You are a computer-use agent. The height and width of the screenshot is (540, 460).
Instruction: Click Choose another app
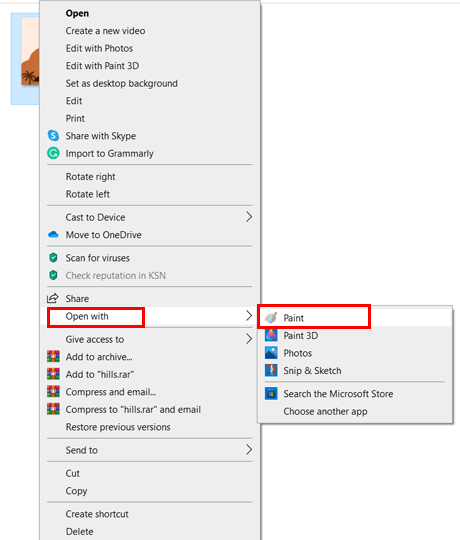[x=325, y=411]
